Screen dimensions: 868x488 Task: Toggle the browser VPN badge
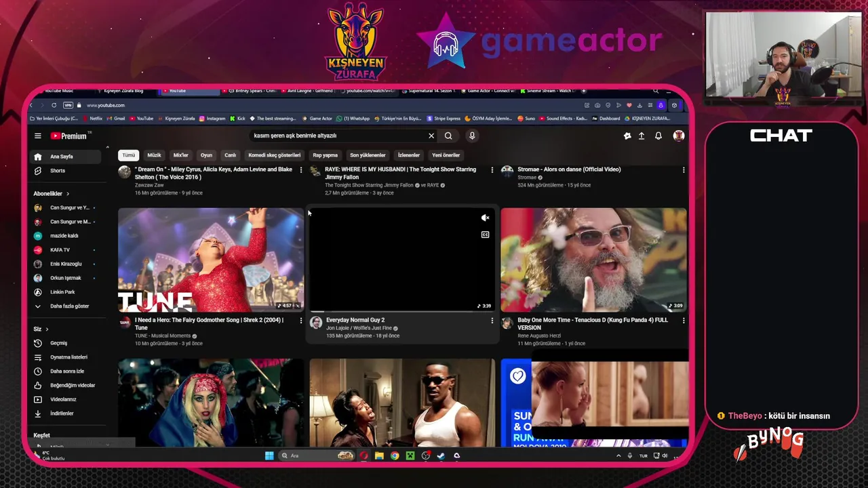click(x=68, y=105)
